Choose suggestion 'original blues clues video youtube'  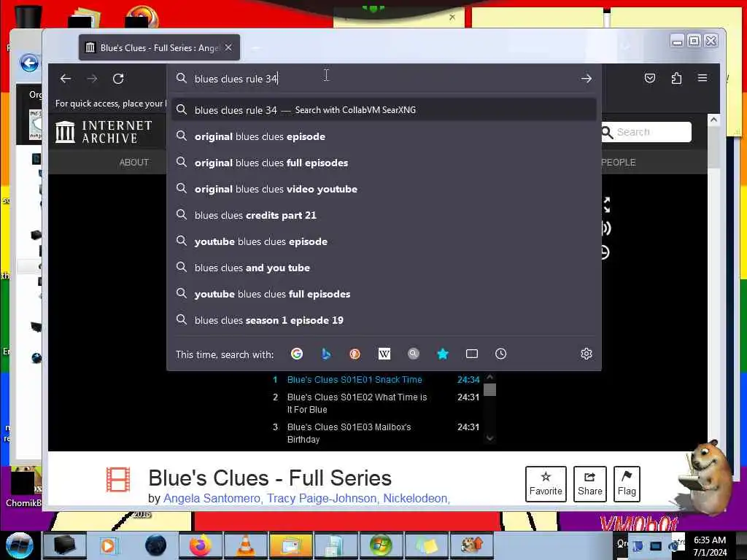[x=384, y=189]
